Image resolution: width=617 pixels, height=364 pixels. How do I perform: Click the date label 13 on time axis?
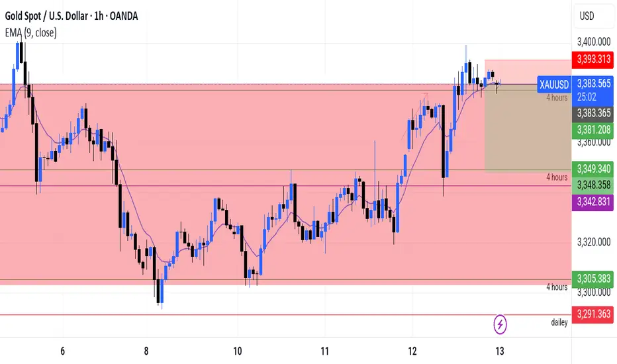point(500,351)
